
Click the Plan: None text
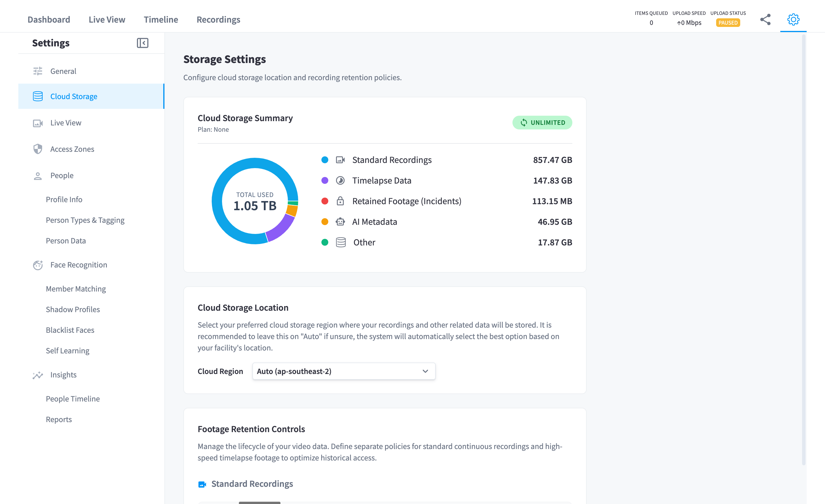pos(213,129)
